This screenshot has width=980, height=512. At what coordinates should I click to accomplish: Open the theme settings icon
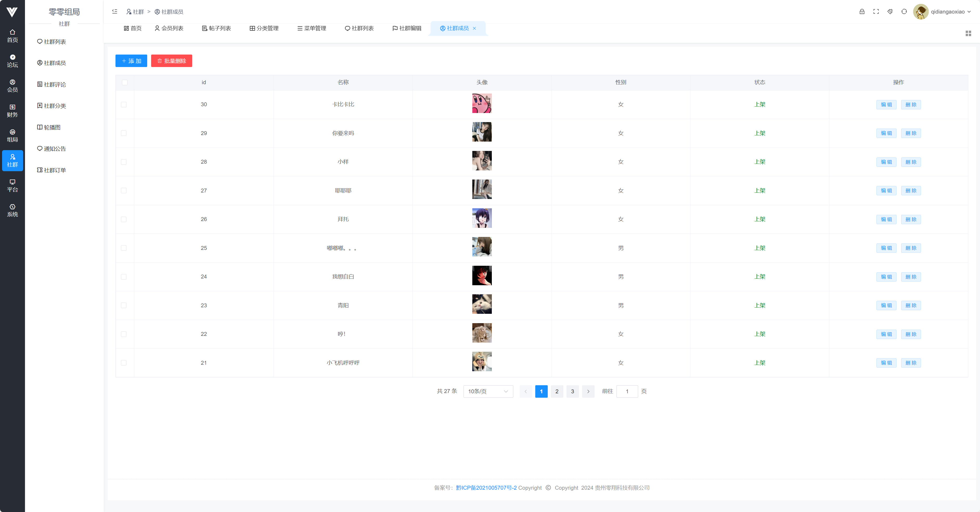coord(890,12)
